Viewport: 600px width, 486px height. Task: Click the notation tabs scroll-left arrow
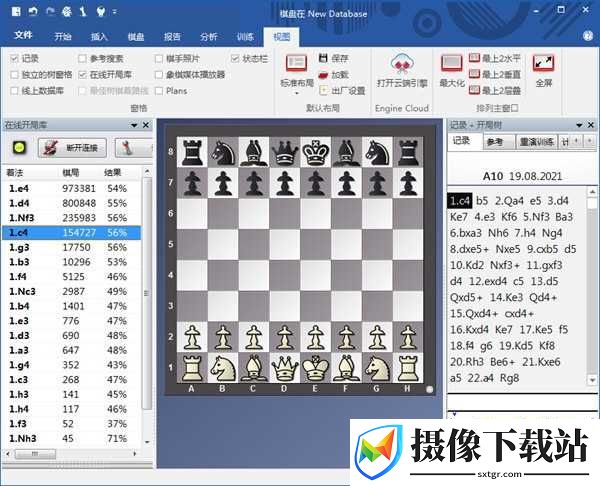[577, 141]
